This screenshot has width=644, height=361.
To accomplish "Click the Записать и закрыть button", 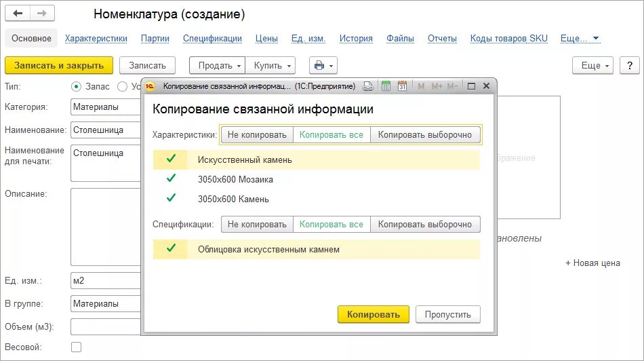I will [59, 65].
